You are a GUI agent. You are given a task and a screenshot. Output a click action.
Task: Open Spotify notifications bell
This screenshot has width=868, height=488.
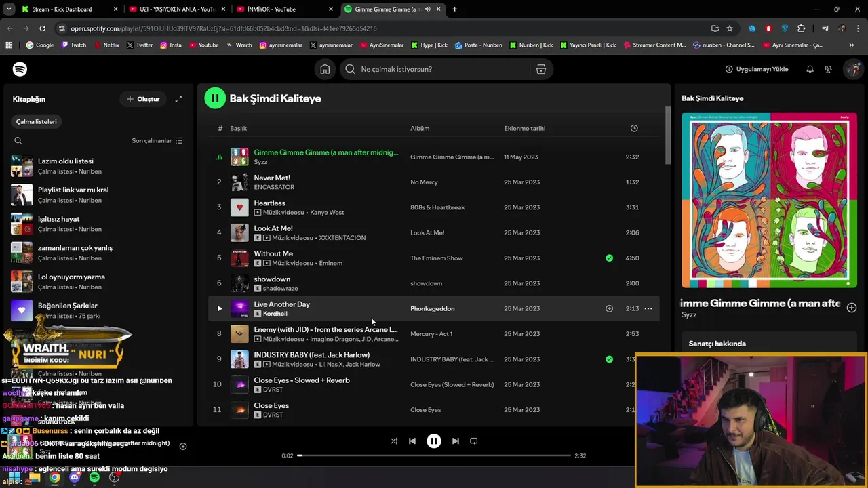point(810,69)
